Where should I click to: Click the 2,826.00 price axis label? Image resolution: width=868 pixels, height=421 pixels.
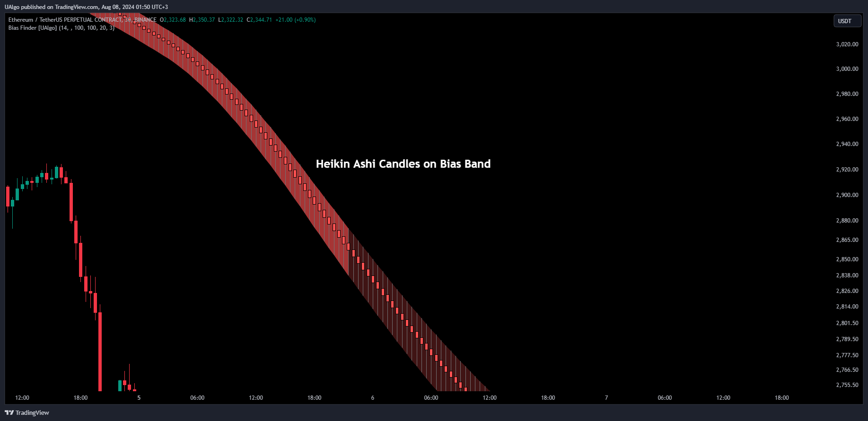point(847,291)
